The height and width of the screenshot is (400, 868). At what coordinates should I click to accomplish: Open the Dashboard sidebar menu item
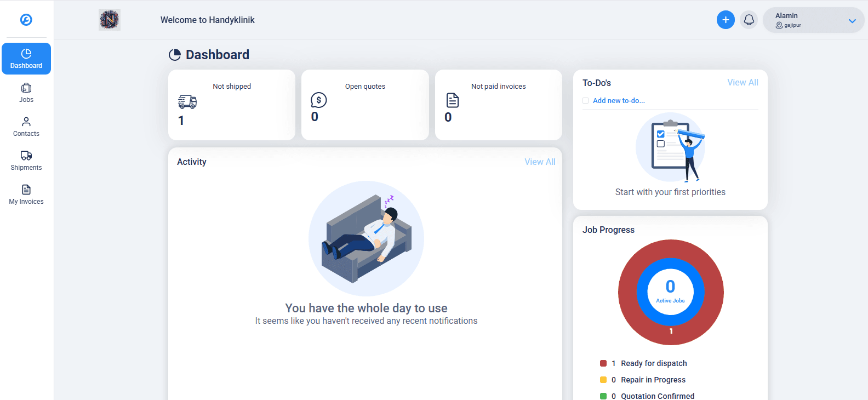pyautogui.click(x=26, y=59)
